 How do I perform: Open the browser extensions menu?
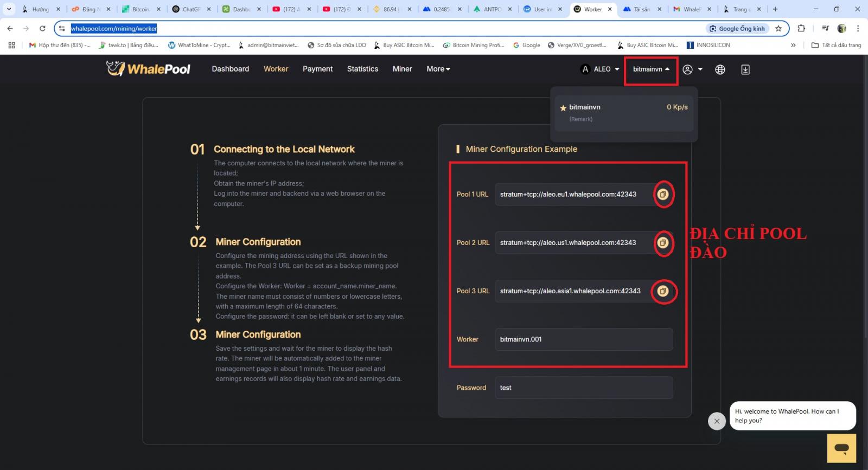(x=801, y=28)
